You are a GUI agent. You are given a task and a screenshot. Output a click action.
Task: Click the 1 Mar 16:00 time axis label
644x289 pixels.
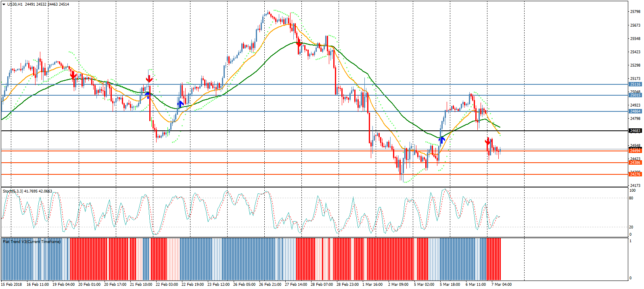tap(372, 285)
